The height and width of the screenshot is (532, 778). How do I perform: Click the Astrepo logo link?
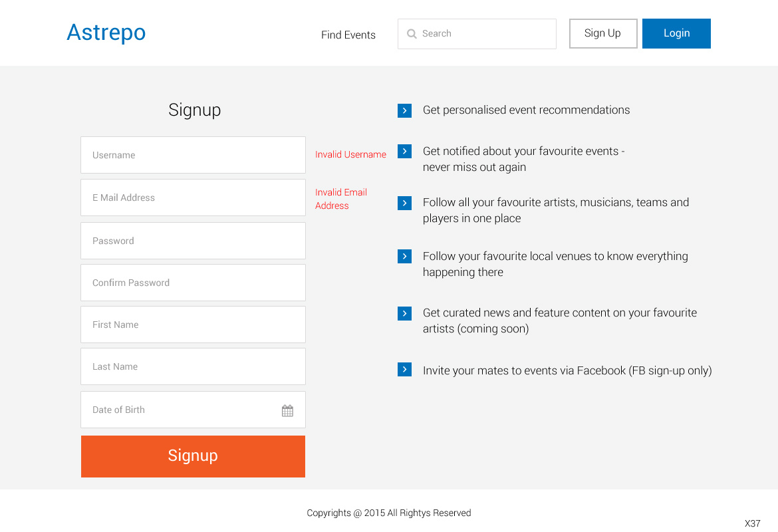tap(106, 32)
